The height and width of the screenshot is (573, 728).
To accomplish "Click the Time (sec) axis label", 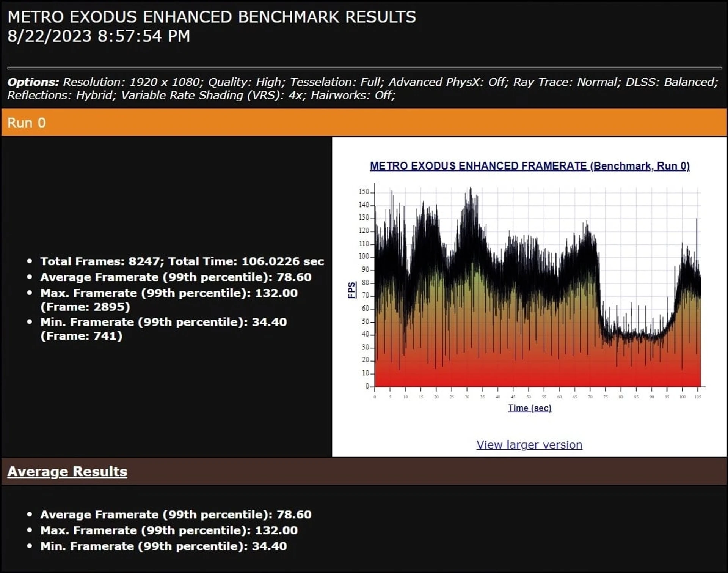I will (530, 408).
